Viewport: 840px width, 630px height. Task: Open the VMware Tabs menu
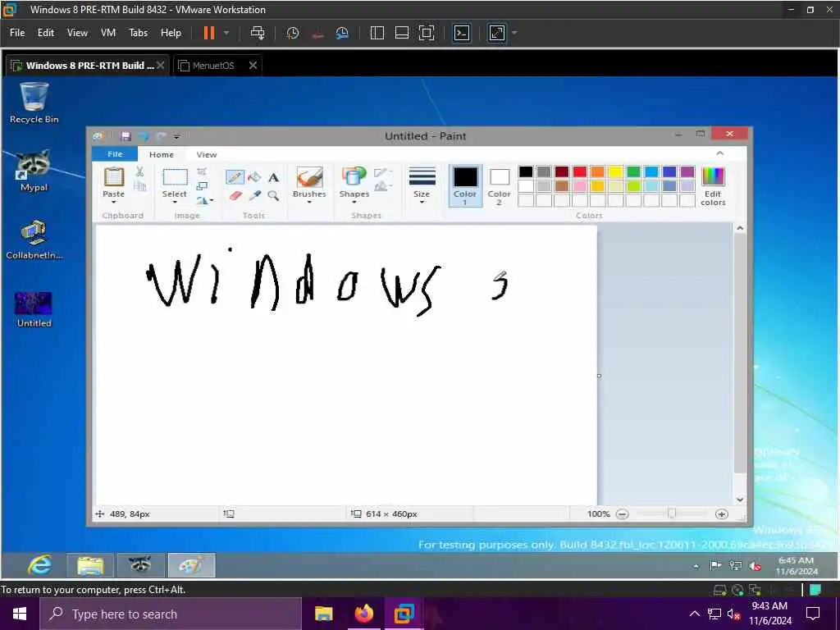[x=138, y=33]
